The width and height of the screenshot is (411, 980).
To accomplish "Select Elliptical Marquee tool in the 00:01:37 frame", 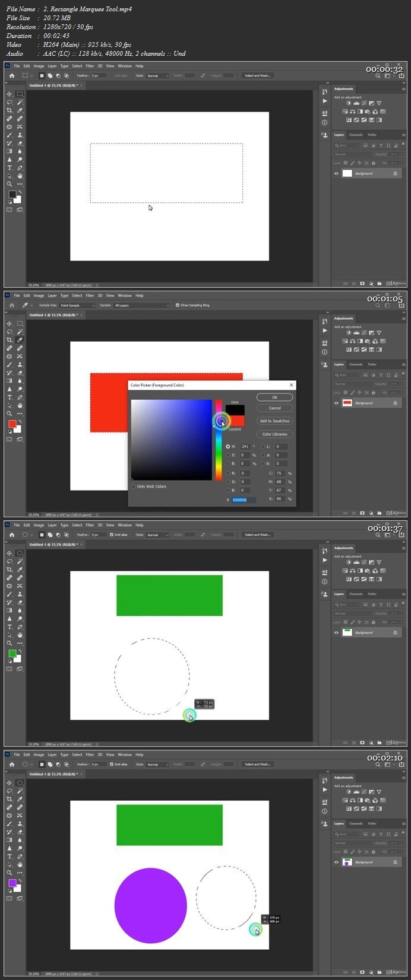I will pyautogui.click(x=20, y=553).
